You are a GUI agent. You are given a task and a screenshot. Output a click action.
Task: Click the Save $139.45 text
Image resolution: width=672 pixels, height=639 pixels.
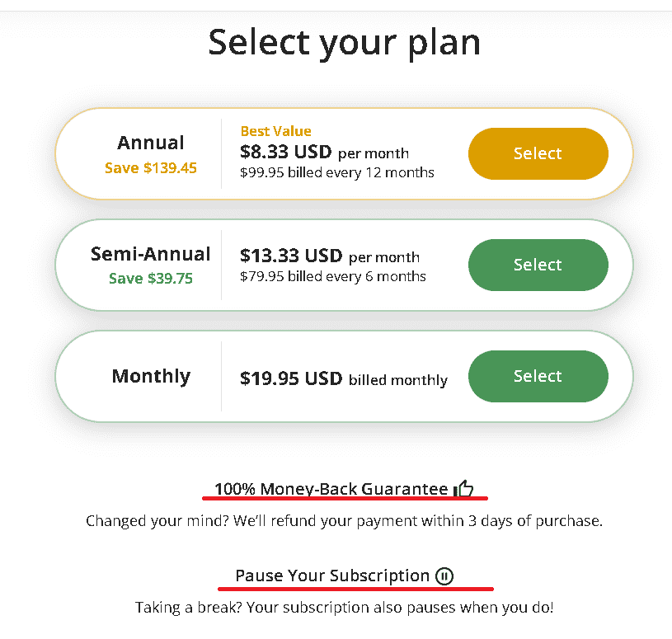coord(151,167)
